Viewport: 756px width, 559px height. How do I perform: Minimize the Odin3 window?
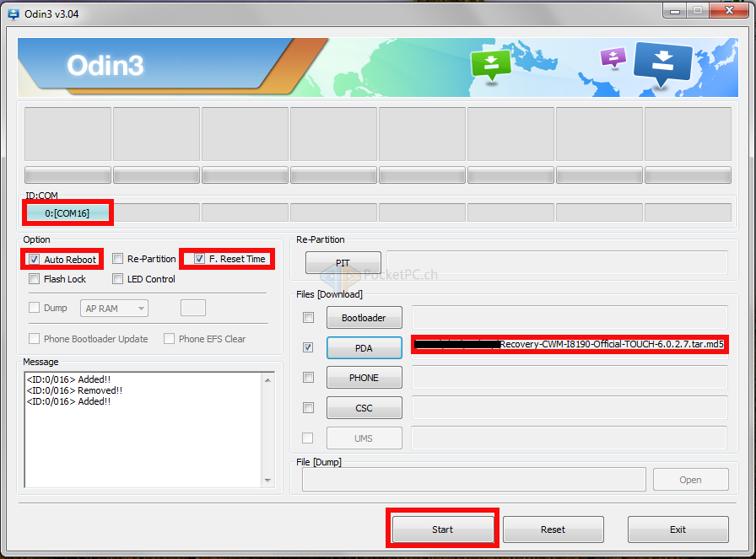(x=675, y=11)
